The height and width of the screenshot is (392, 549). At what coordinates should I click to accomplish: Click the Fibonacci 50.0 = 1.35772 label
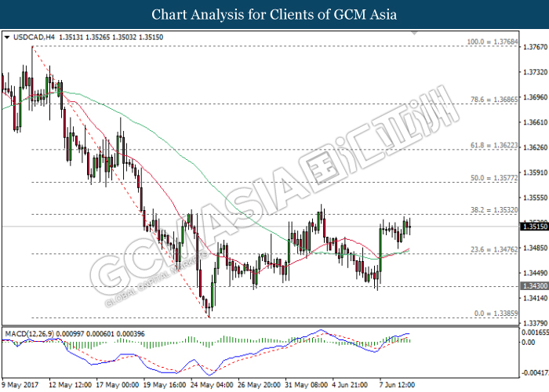click(494, 178)
